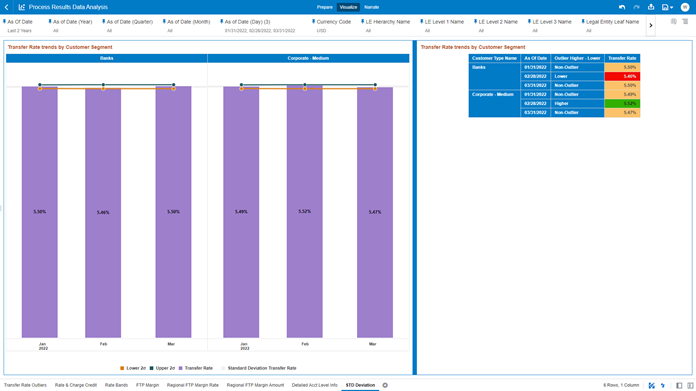
Task: Click the Corporate - Medium chart column header
Action: [x=308, y=58]
